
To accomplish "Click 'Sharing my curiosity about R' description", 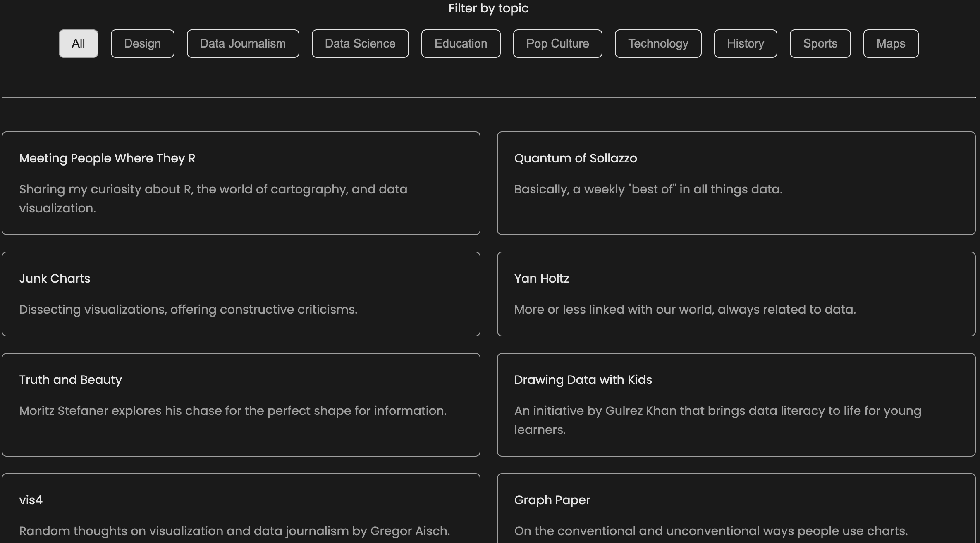I will (213, 199).
